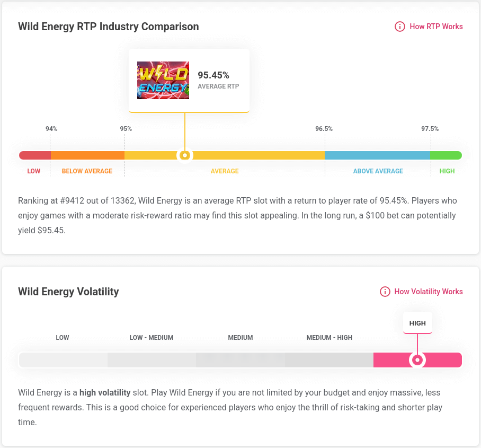This screenshot has height=448, width=481.
Task: Click the Wild Energy game logo thumbnail
Action: (163, 80)
